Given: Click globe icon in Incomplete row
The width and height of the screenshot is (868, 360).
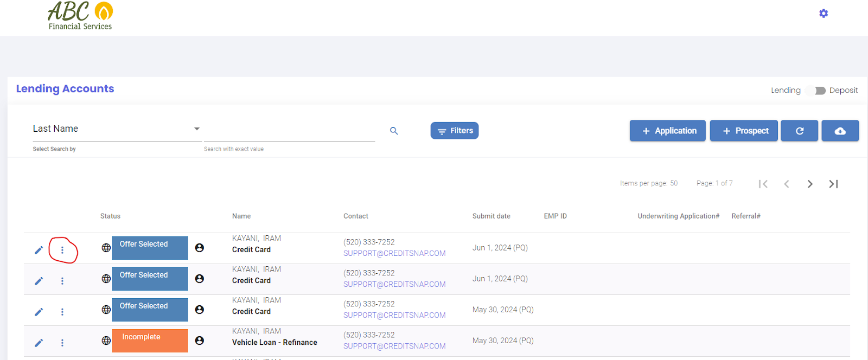Looking at the screenshot, I should click(106, 340).
